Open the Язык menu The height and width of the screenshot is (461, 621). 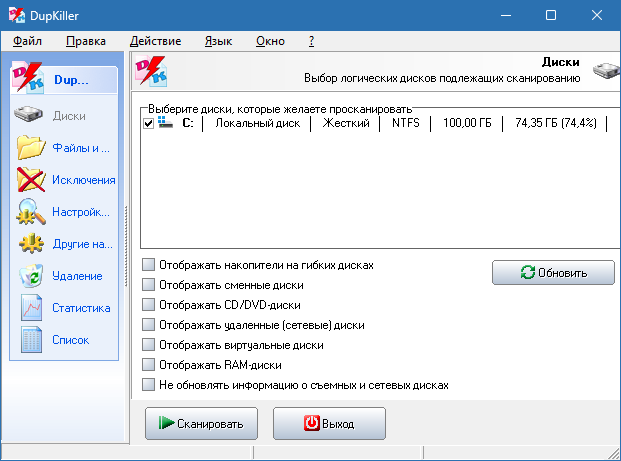tap(218, 41)
